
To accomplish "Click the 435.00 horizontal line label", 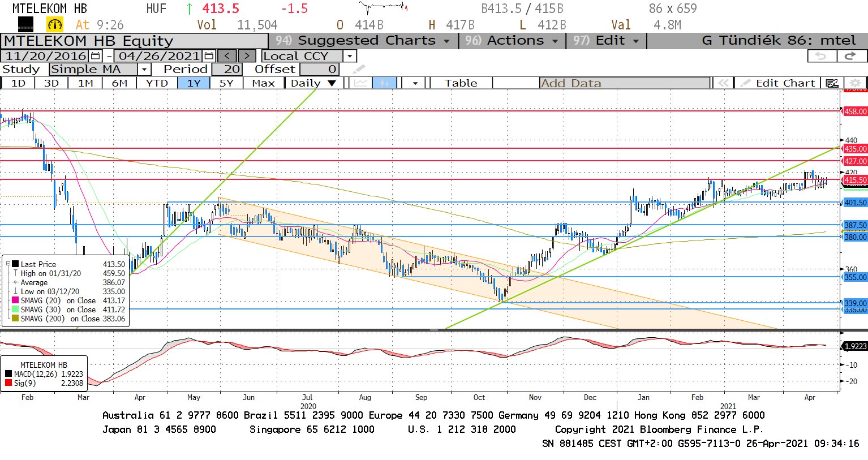I will click(x=855, y=149).
